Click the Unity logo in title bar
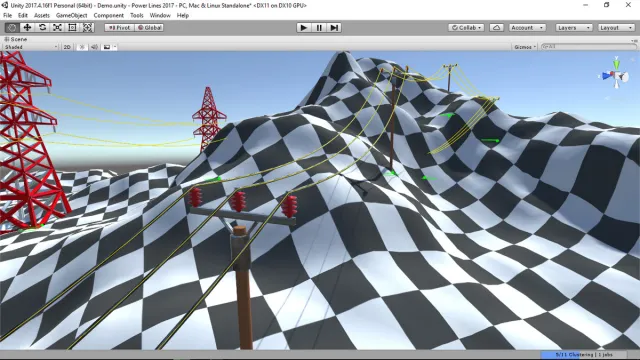The image size is (640, 360). click(5, 5)
